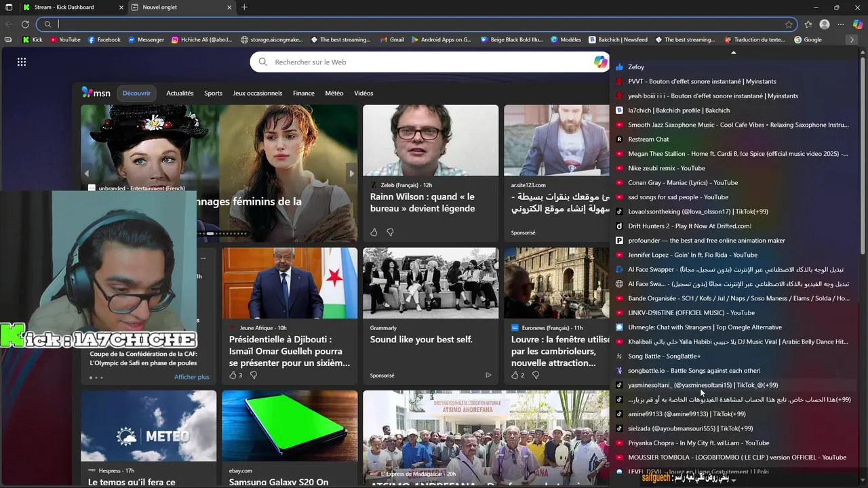
Task: Open Rainn Wilson le bureau article
Action: coord(422,203)
